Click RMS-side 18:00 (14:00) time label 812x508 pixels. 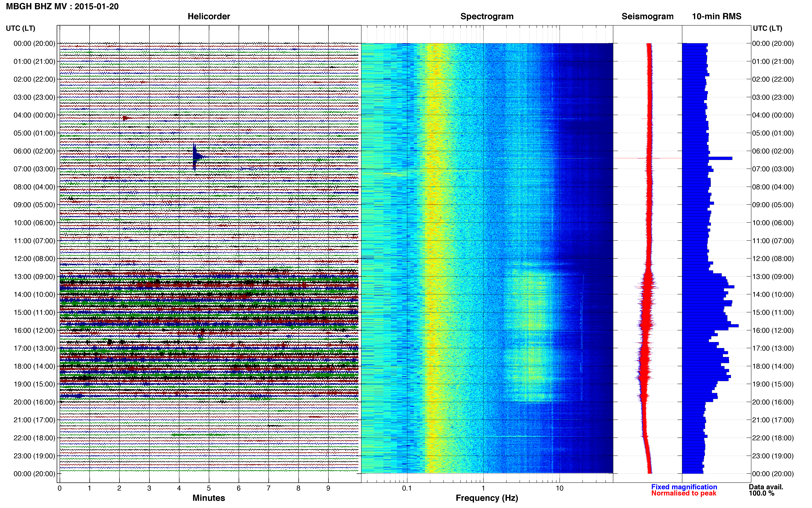pos(773,366)
